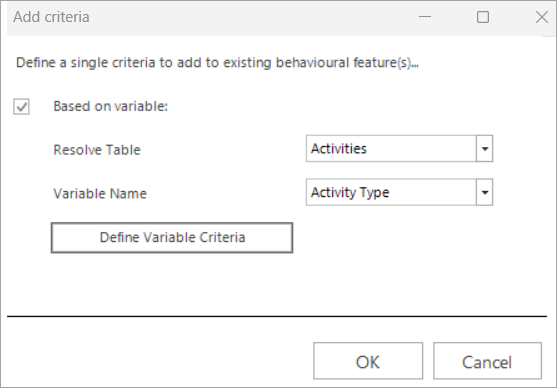557x388 pixels.
Task: Toggle the Based on variable checkbox
Action: click(x=21, y=107)
